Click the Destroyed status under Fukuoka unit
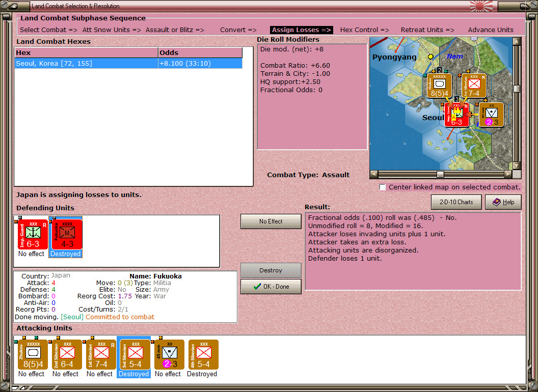The image size is (538, 392). coord(66,254)
